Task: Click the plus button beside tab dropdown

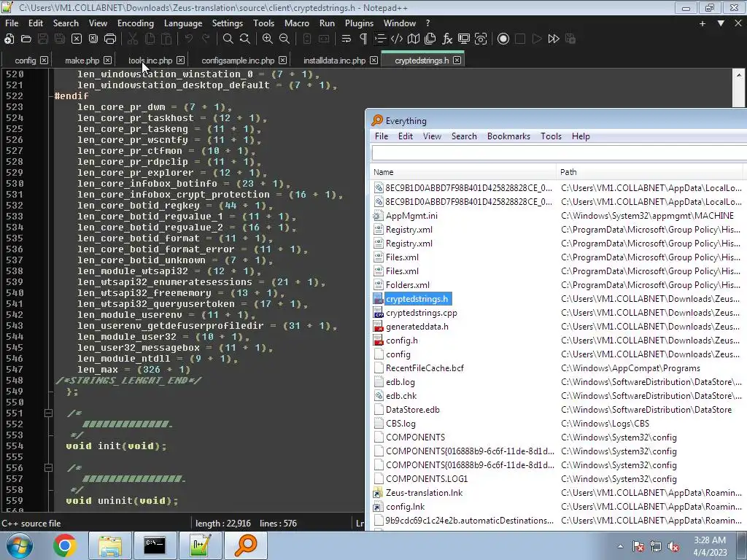Action: pos(703,23)
